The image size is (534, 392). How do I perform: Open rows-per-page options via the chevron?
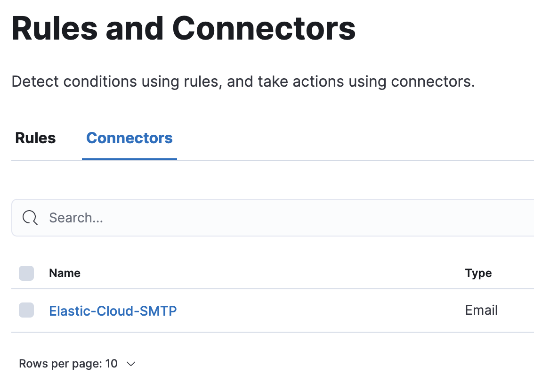[130, 364]
